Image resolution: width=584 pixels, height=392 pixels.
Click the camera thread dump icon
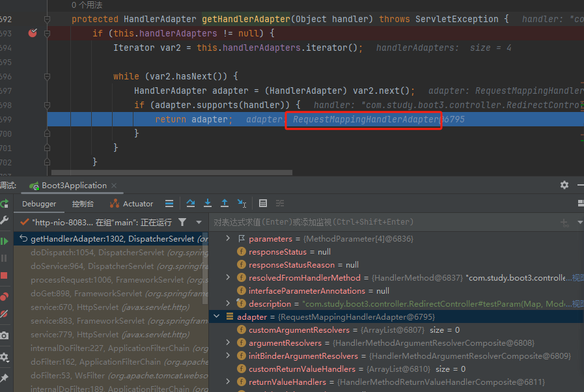pyautogui.click(x=5, y=335)
